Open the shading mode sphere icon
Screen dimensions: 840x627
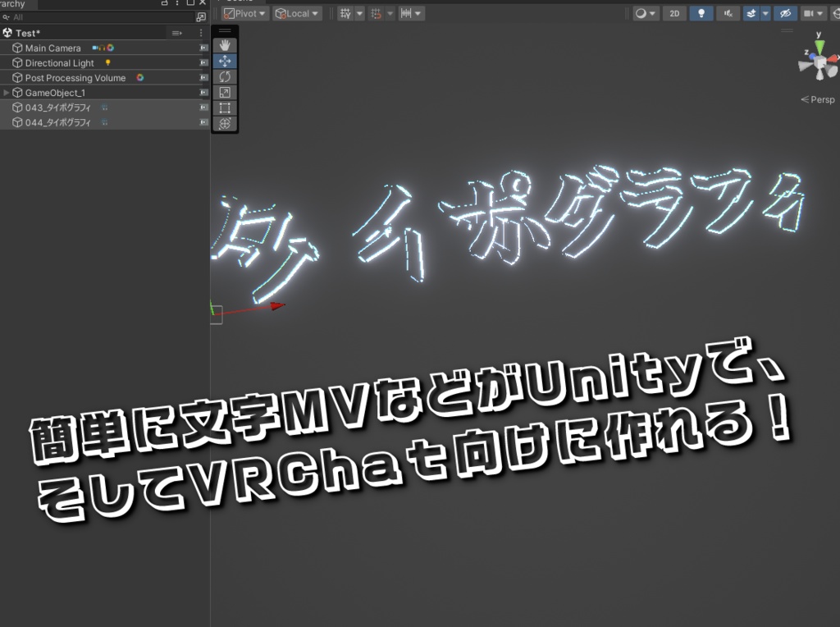click(x=641, y=13)
